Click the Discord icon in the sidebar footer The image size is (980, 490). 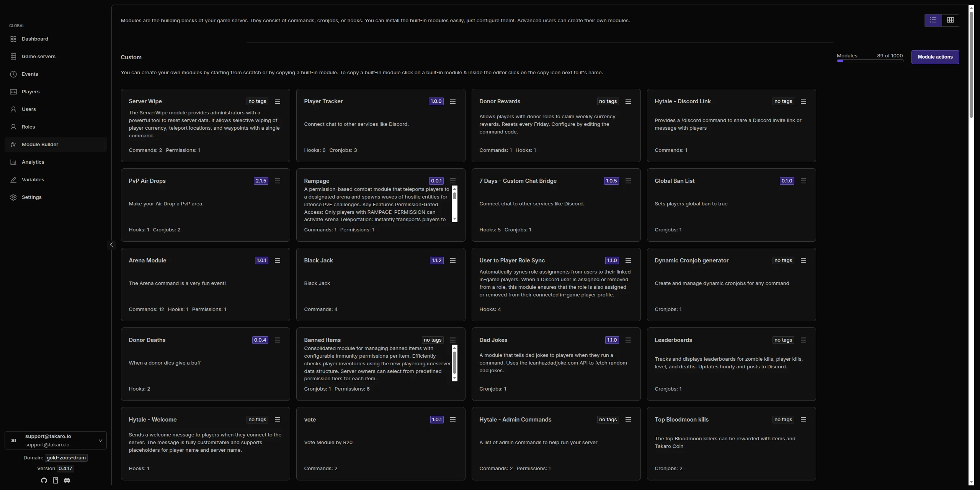click(67, 480)
